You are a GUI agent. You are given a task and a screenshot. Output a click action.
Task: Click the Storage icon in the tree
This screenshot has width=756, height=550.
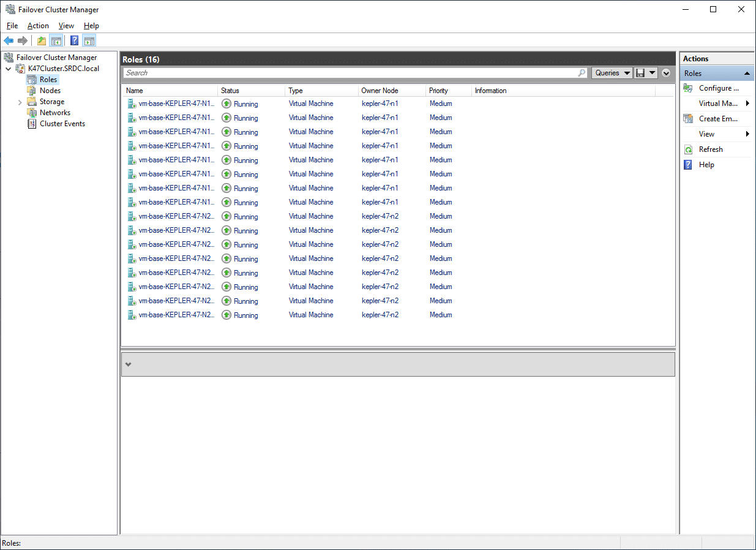pos(32,102)
